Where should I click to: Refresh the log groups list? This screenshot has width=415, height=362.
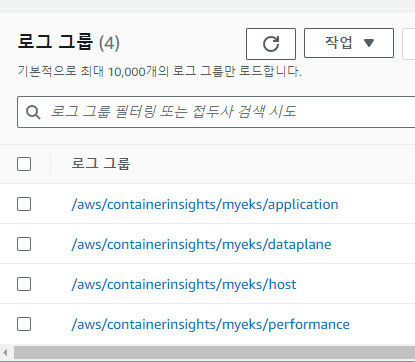tap(271, 44)
